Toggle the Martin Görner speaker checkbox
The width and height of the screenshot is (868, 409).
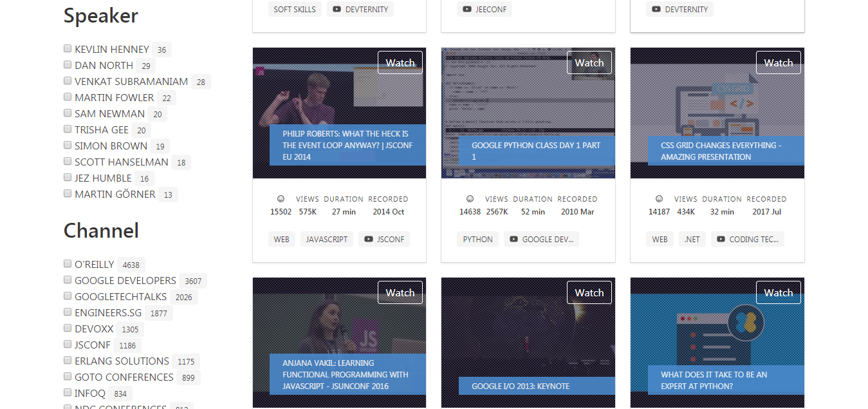point(68,194)
